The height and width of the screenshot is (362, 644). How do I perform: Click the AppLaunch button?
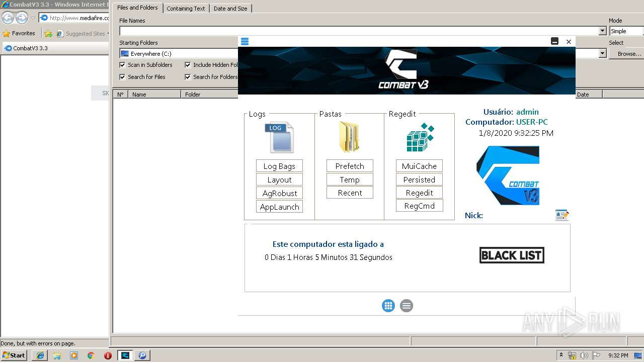(x=279, y=207)
